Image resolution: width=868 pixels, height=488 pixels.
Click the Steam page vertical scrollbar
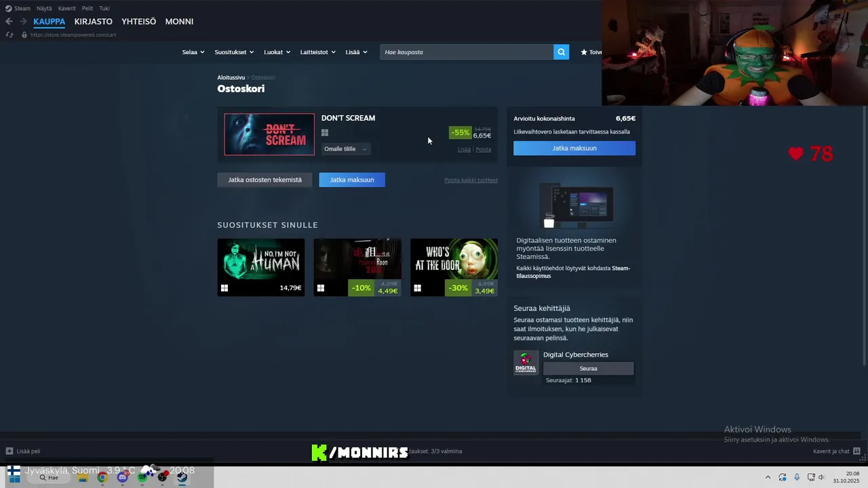864,237
